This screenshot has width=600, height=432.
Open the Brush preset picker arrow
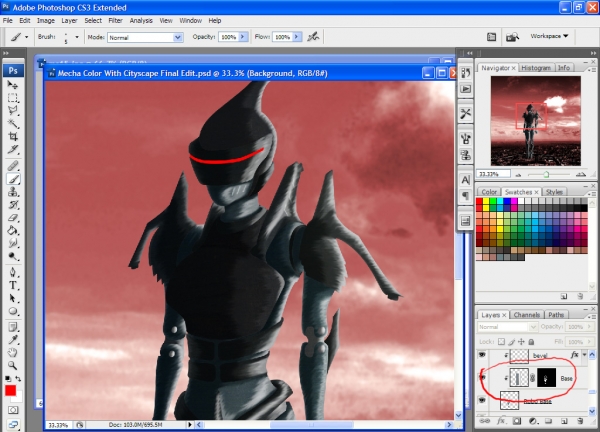pos(77,37)
